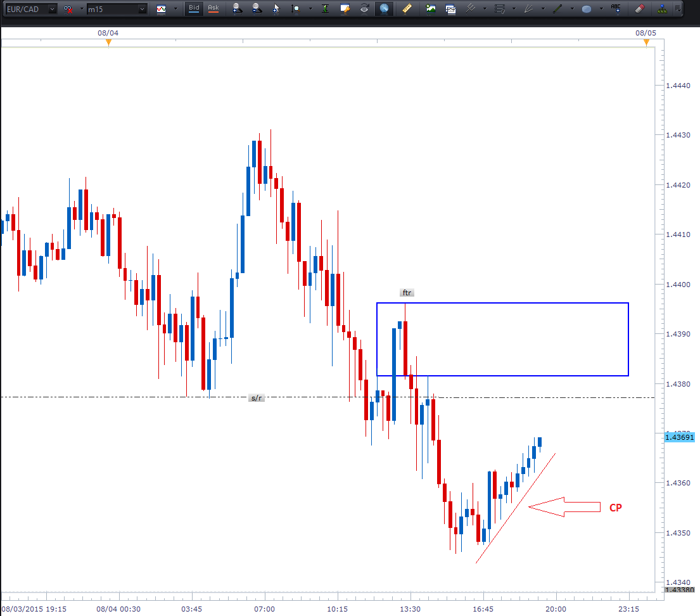The width and height of the screenshot is (700, 616).
Task: Toggle the Bid price line
Action: [194, 8]
